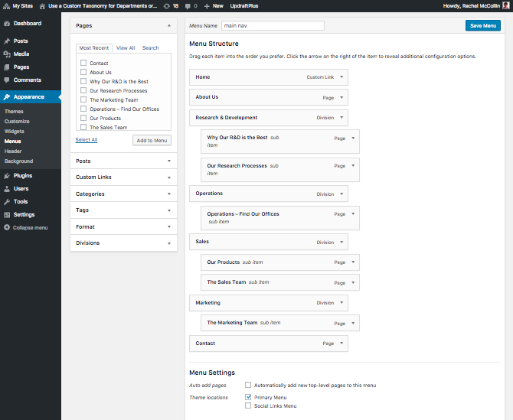Expand the Posts metabox
The image size is (513, 420).
[x=169, y=161]
